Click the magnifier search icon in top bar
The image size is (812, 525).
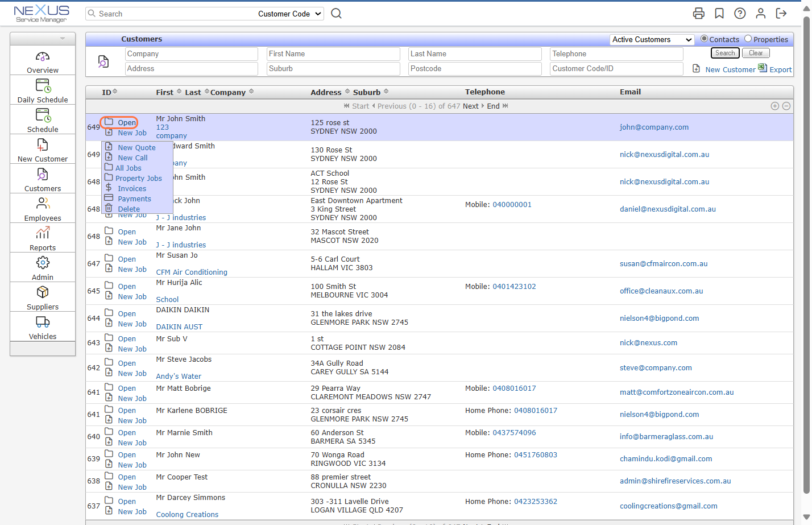(337, 13)
